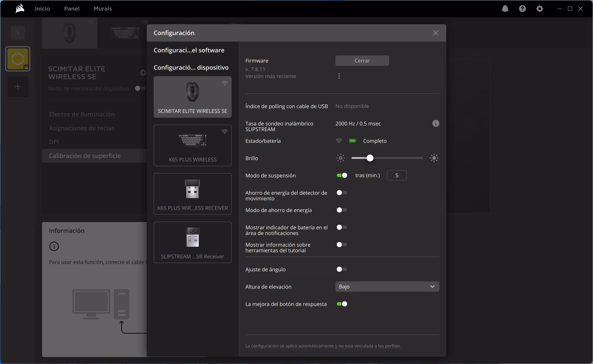This screenshot has width=593, height=364.
Task: Close the Configuración dialog
Action: (435, 33)
